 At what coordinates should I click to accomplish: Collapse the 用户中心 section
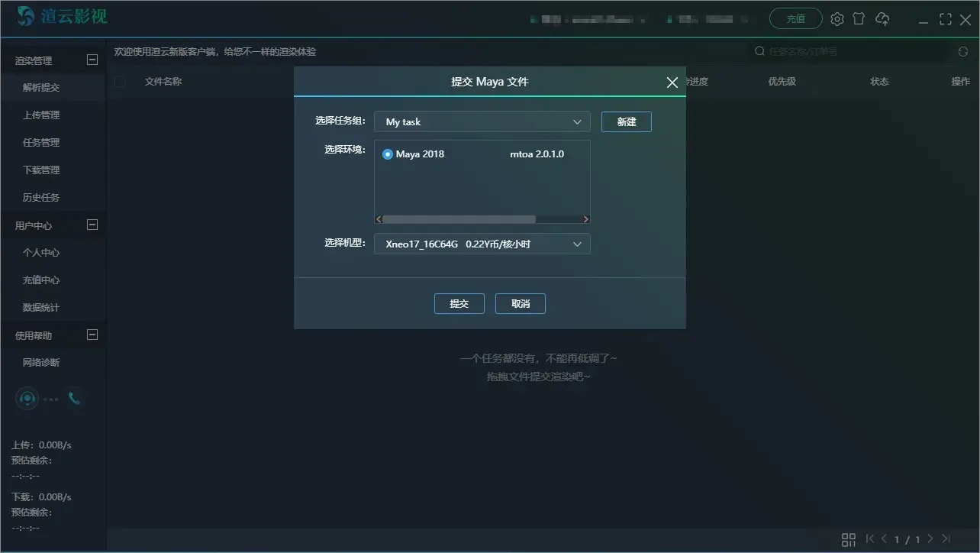[x=92, y=224]
